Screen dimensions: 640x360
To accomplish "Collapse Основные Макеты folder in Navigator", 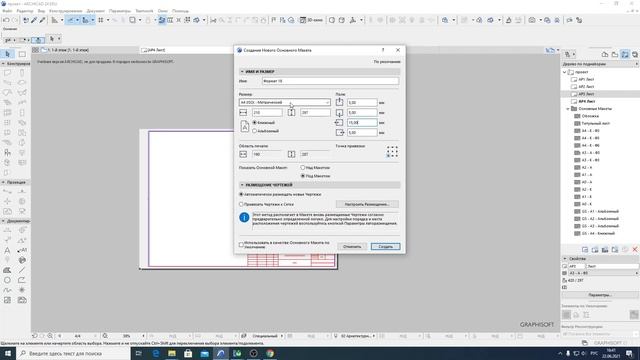I will click(568, 109).
